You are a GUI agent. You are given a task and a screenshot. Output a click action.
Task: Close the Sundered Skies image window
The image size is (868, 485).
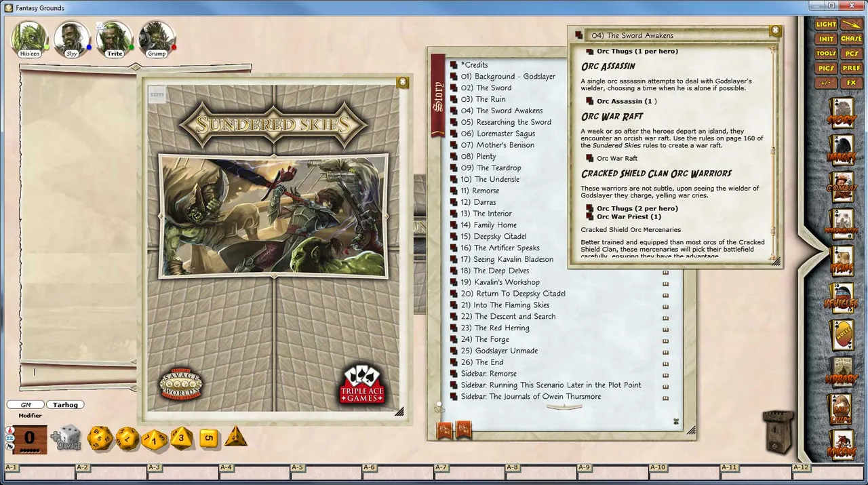pyautogui.click(x=403, y=82)
